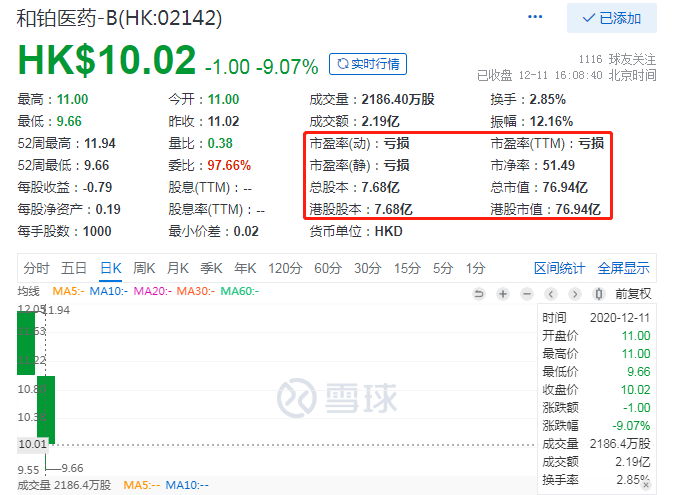676x495 pixels.
Task: Click the 委比 value 97.66%
Action: 229,166
